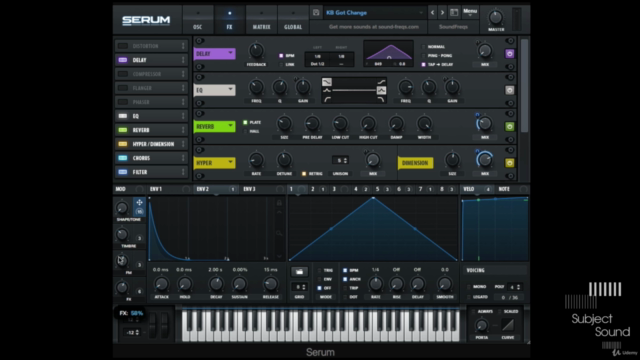
Task: Toggle the LFO Anch checkbox
Action: point(345,279)
